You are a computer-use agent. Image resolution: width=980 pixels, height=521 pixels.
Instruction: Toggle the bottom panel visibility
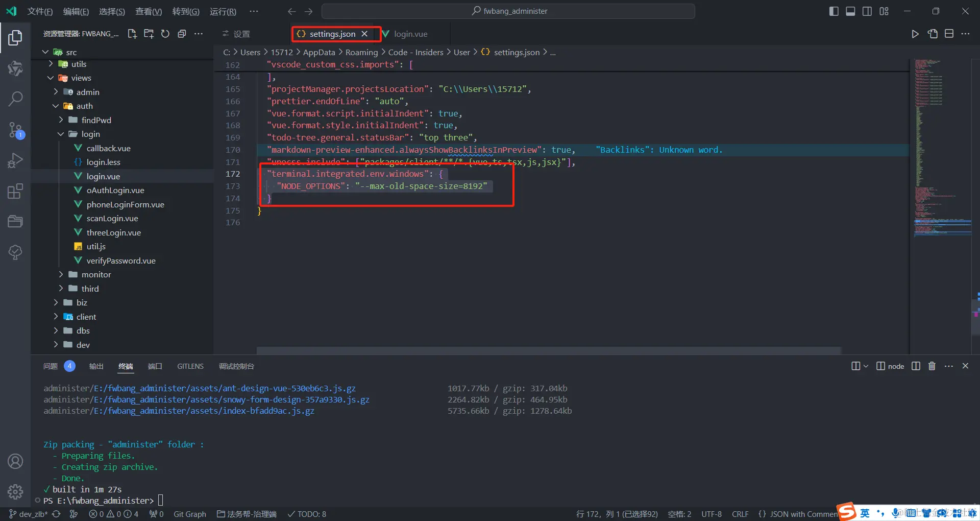tap(850, 11)
